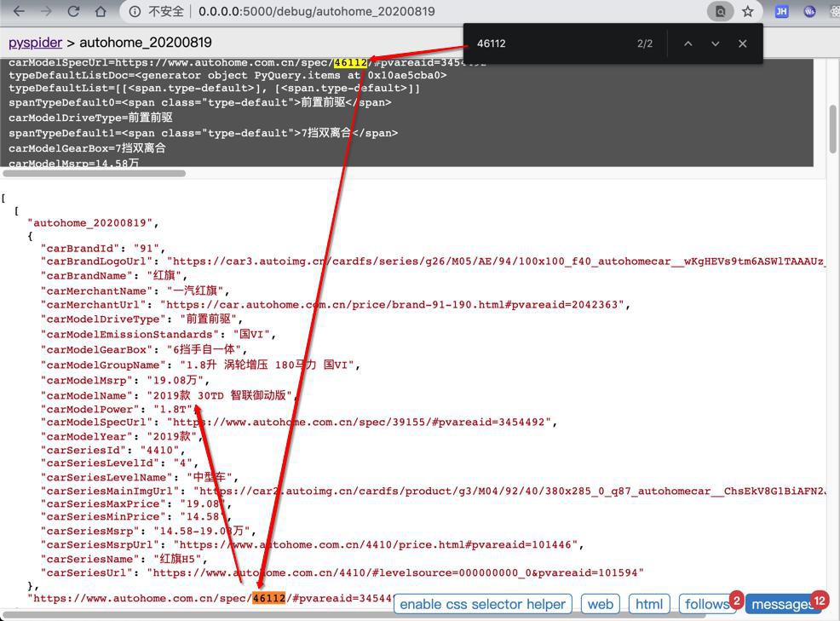Switch to the web tab
This screenshot has width=840, height=621.
[x=600, y=605]
